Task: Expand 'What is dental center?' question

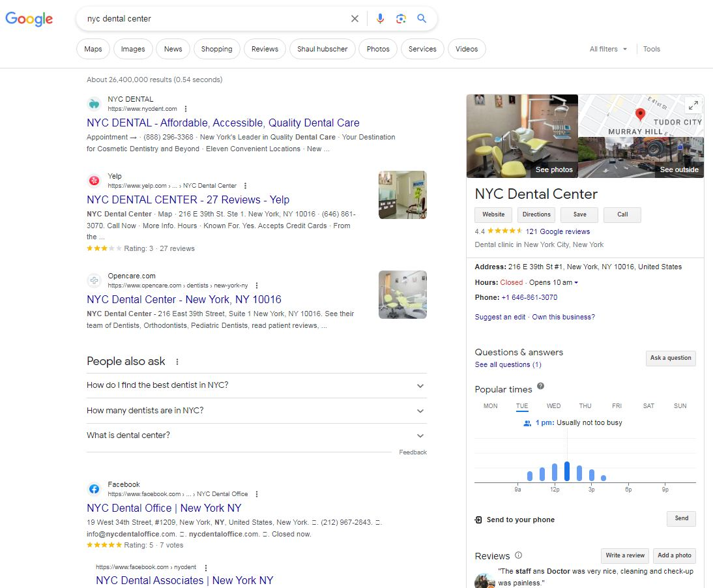Action: (x=257, y=435)
